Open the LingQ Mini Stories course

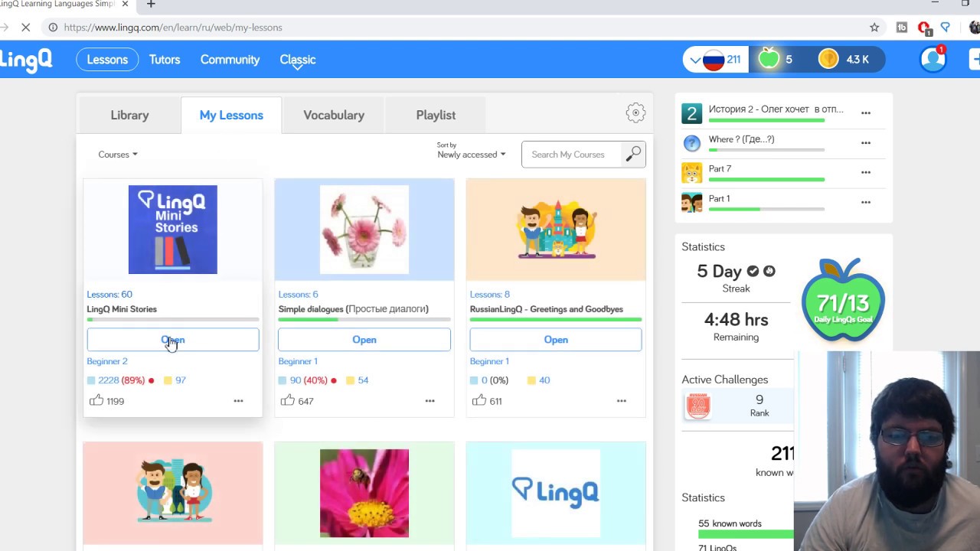pyautogui.click(x=173, y=340)
